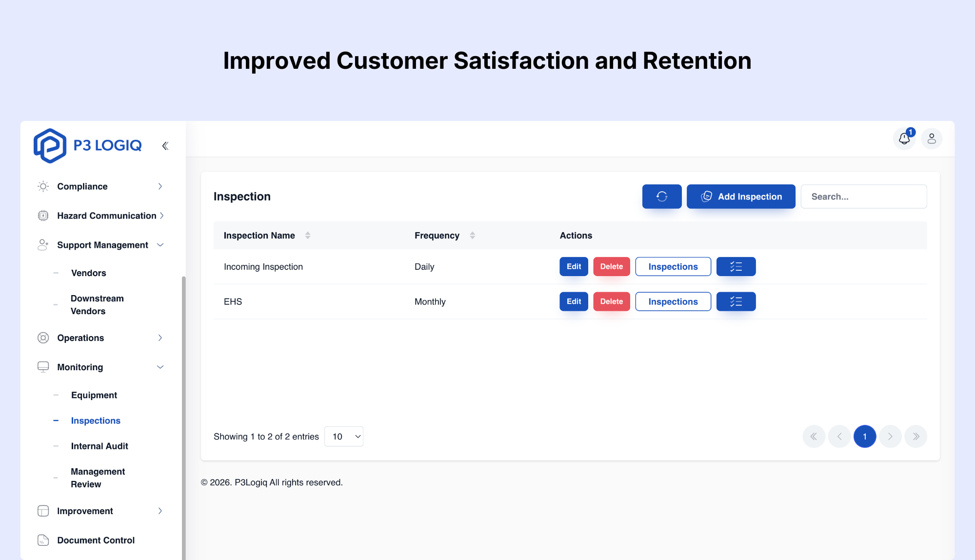The width and height of the screenshot is (975, 560).
Task: Expand the Compliance menu chevron
Action: click(160, 186)
